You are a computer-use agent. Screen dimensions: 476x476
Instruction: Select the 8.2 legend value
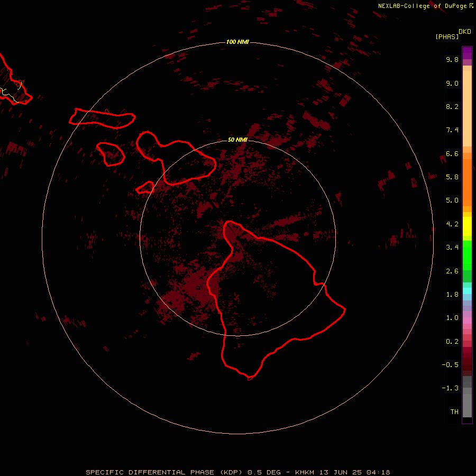[452, 106]
